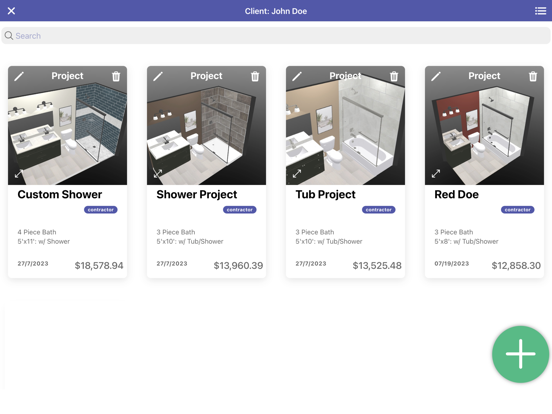Expand the Custom Shower preview image
This screenshot has height=414, width=552.
tap(19, 174)
